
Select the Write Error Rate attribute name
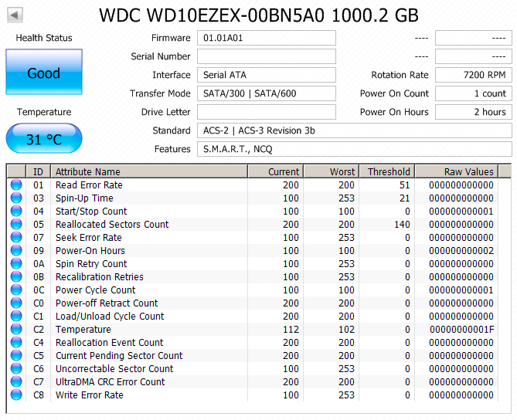pyautogui.click(x=90, y=395)
